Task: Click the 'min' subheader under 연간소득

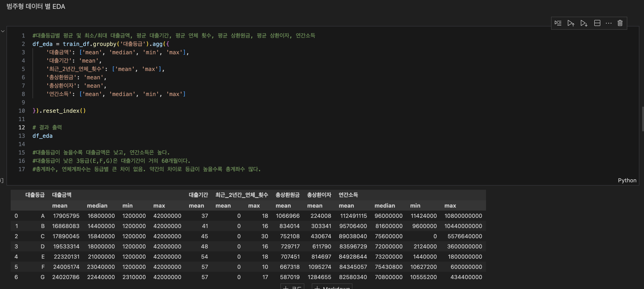Action: [415, 206]
